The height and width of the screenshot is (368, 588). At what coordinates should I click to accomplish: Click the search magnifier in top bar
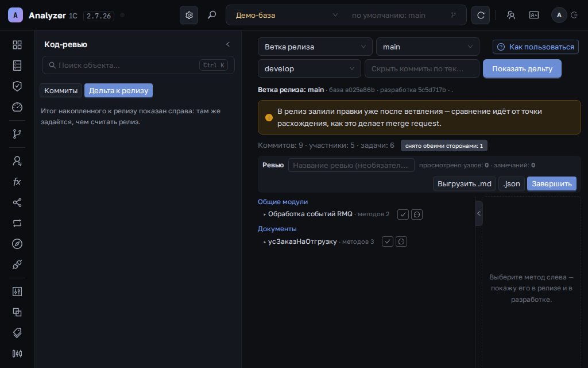pyautogui.click(x=212, y=15)
